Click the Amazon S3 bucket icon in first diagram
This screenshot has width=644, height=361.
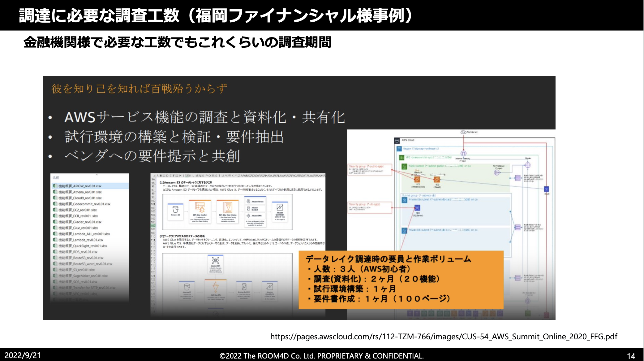[175, 209]
